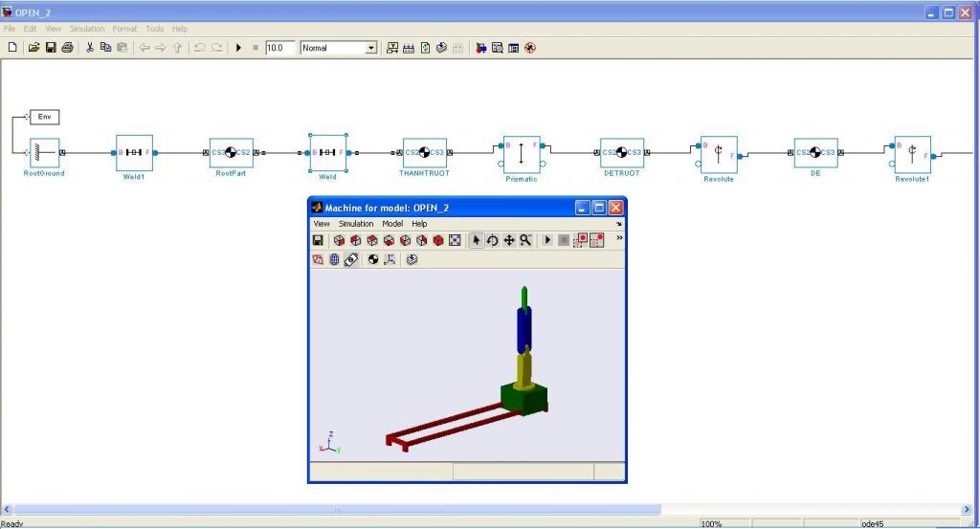Screen dimensions: 980x529
Task: Open the Help menu in Machine window
Action: pos(419,224)
